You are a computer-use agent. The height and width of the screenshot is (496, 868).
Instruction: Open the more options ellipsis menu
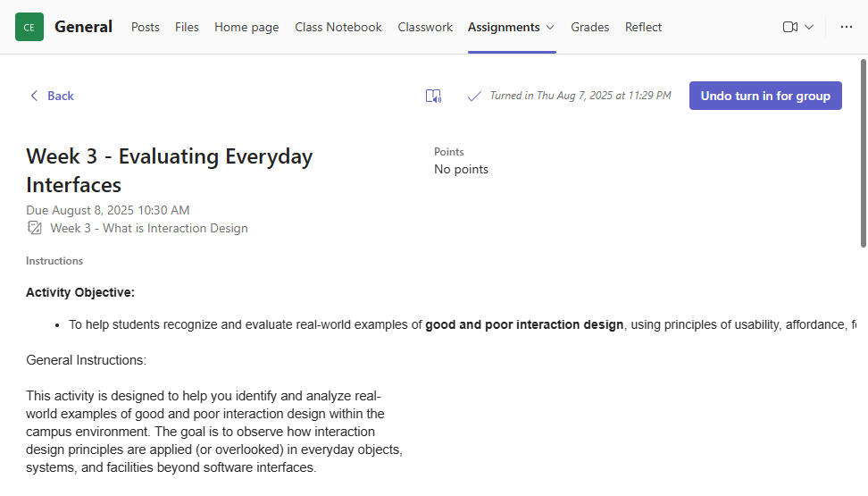click(x=847, y=27)
